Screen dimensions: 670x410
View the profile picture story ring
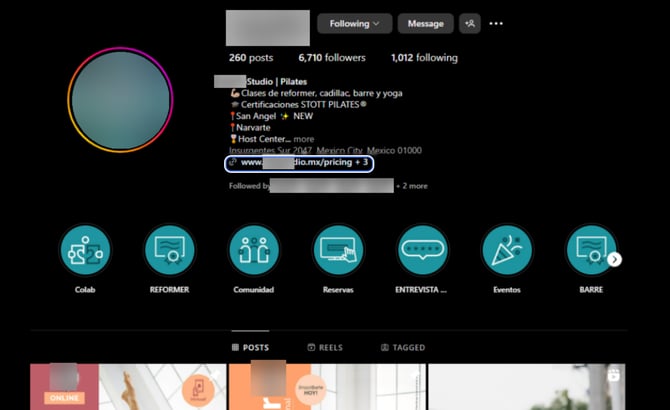point(120,100)
